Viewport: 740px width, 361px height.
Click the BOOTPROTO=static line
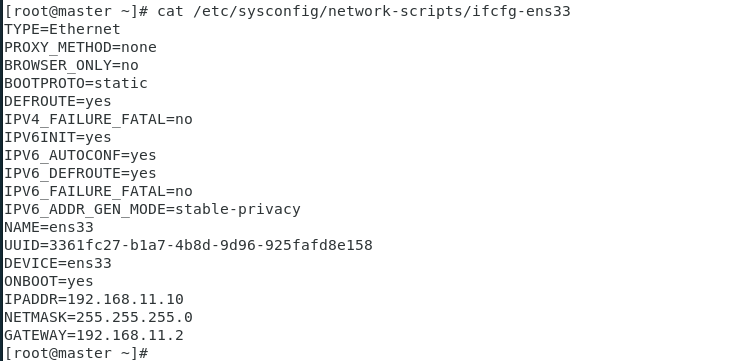click(76, 83)
